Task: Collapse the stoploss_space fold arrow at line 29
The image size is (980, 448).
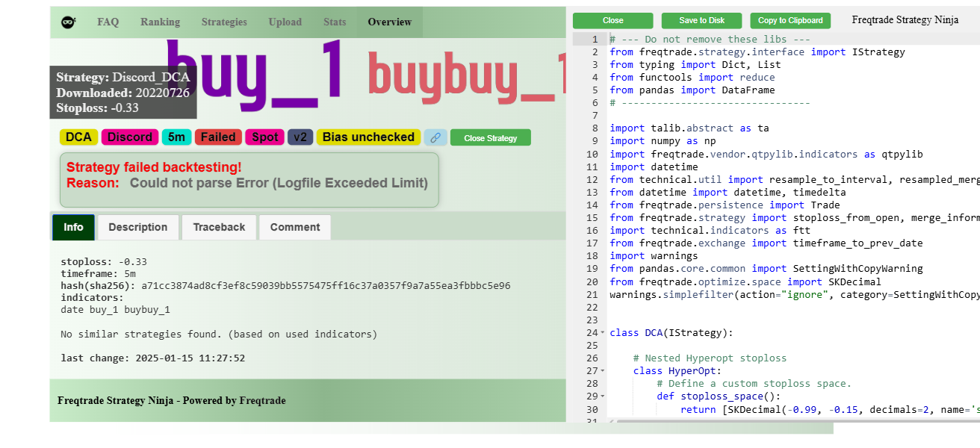Action: point(603,396)
